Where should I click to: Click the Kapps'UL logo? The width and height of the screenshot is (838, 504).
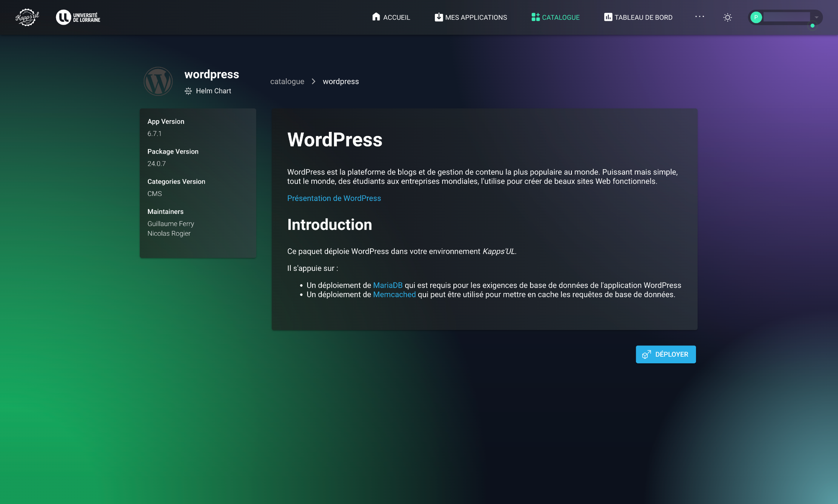click(x=27, y=17)
